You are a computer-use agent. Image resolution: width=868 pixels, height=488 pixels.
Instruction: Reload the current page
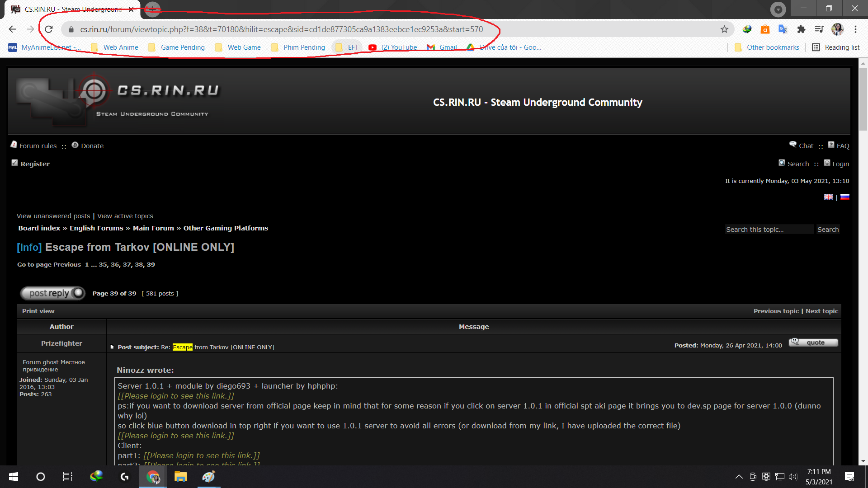tap(49, 29)
